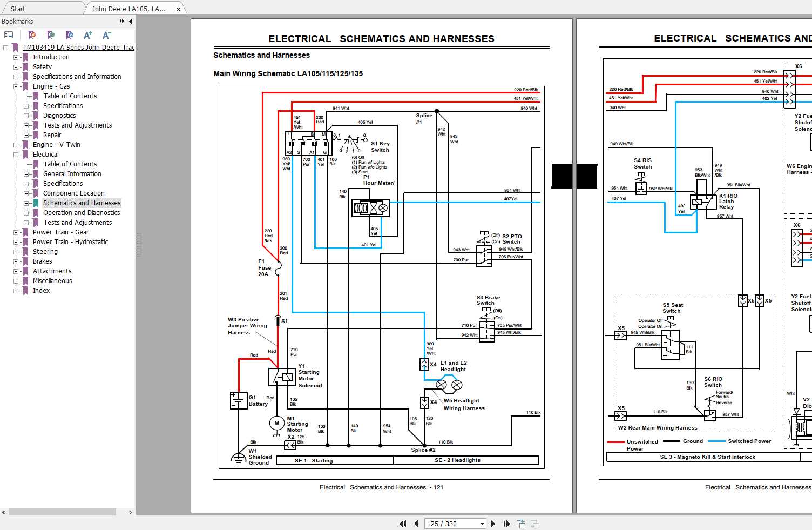The image size is (812, 530).
Task: Collapse the Engine - Gas bookmark
Action: click(x=16, y=86)
